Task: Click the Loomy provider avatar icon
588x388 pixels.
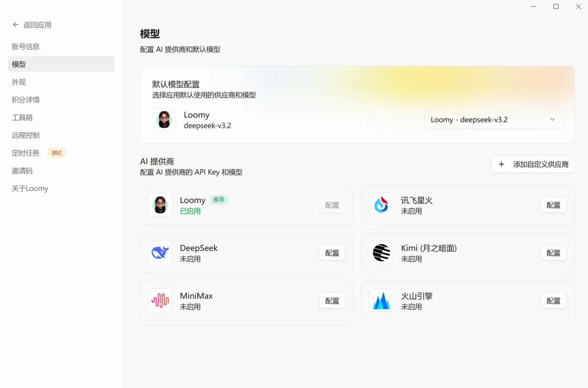Action: [160, 205]
